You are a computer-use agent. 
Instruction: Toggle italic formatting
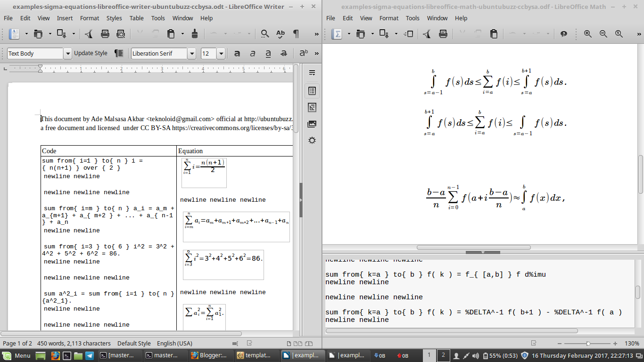(254, 53)
